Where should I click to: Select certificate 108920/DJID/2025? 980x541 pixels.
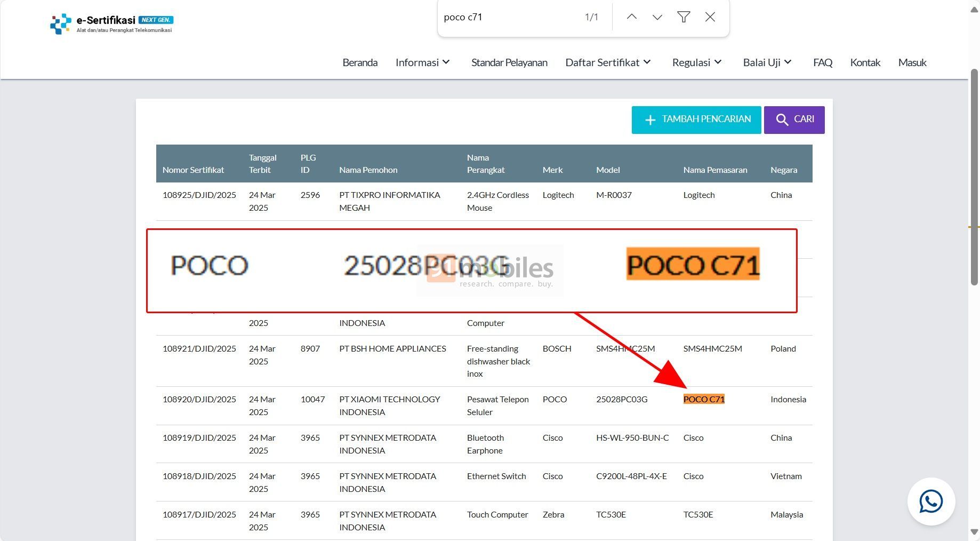[x=199, y=399]
